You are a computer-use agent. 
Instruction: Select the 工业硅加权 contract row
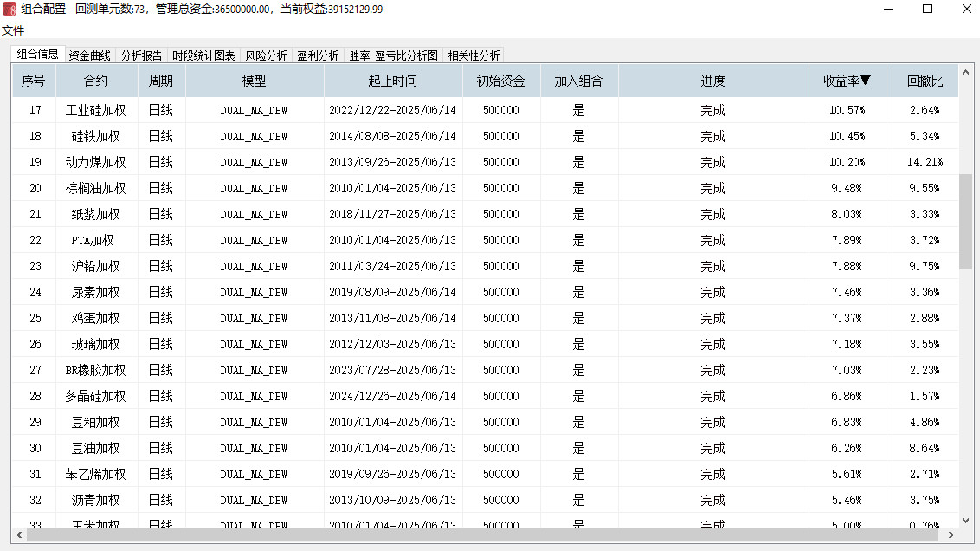tap(96, 110)
